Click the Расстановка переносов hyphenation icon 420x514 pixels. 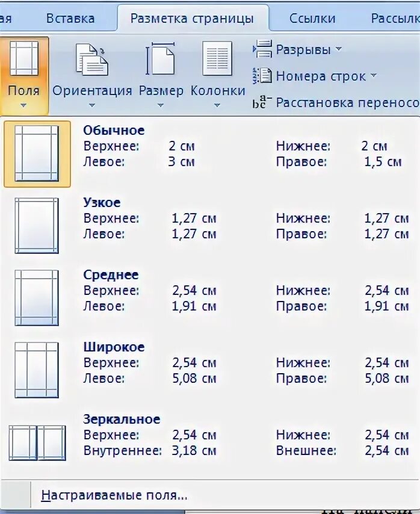point(262,102)
